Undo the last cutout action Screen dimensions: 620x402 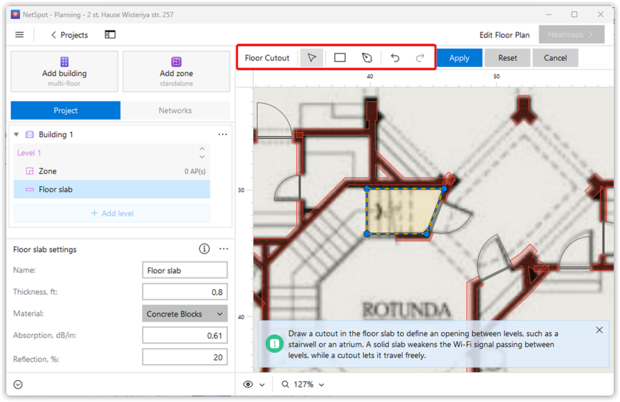395,58
